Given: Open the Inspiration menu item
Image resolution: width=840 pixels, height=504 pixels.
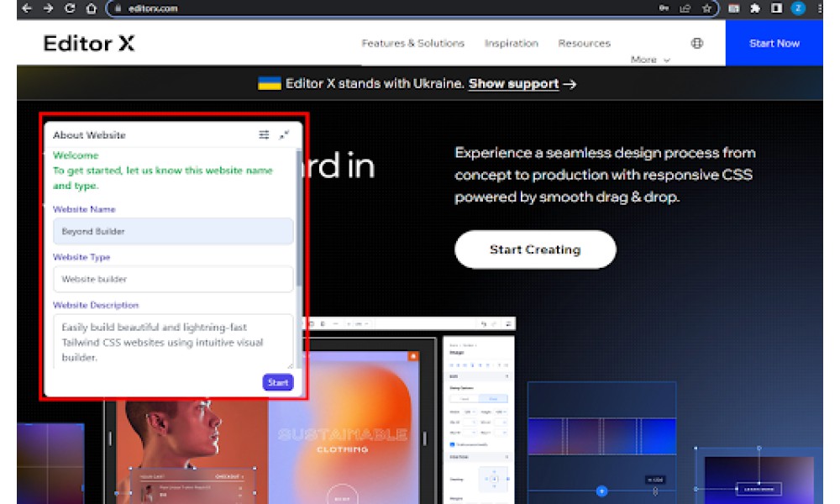Looking at the screenshot, I should (511, 43).
